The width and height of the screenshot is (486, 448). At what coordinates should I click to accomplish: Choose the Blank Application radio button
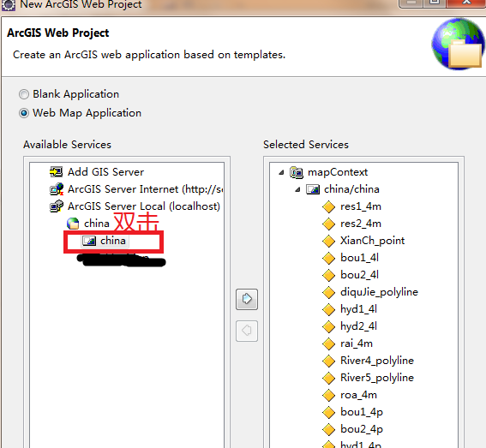pyautogui.click(x=24, y=94)
